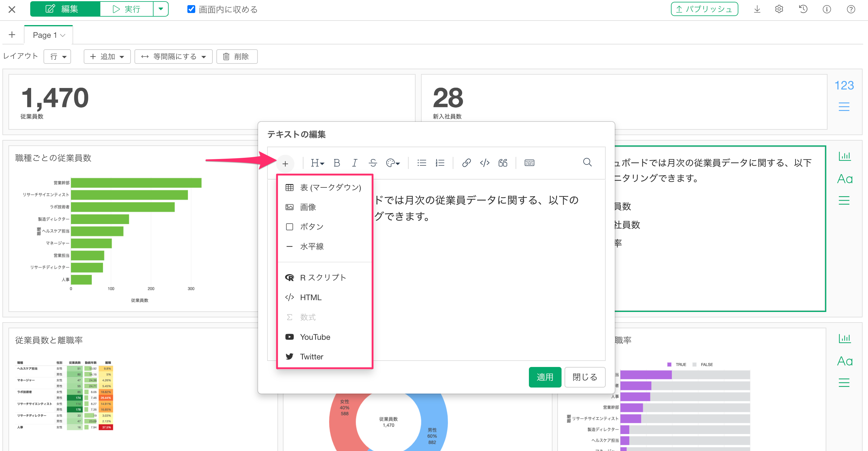Screen dimensions: 868x451
Task: Click the info icon in top bar
Action: coord(827,9)
